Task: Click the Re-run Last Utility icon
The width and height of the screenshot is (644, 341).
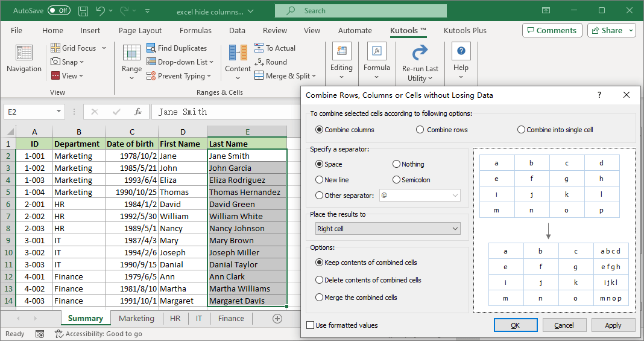Action: click(x=420, y=53)
